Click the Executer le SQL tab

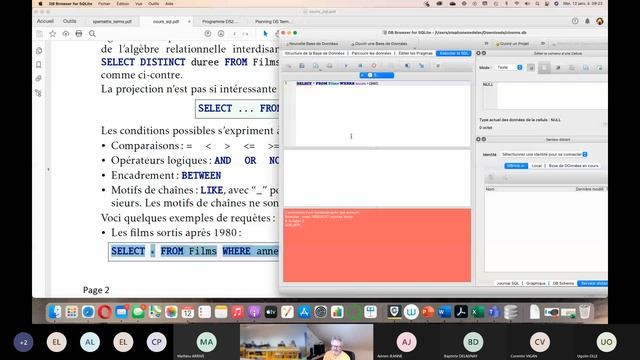tap(453, 53)
